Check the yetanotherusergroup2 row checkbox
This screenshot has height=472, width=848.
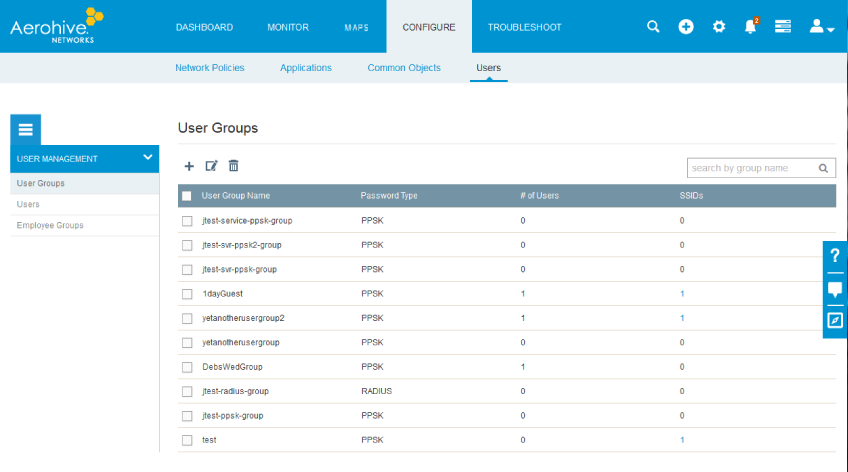click(x=187, y=318)
